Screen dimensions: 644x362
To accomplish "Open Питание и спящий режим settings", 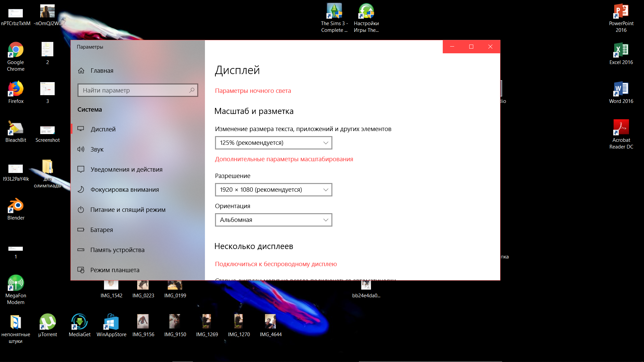I will 127,210.
